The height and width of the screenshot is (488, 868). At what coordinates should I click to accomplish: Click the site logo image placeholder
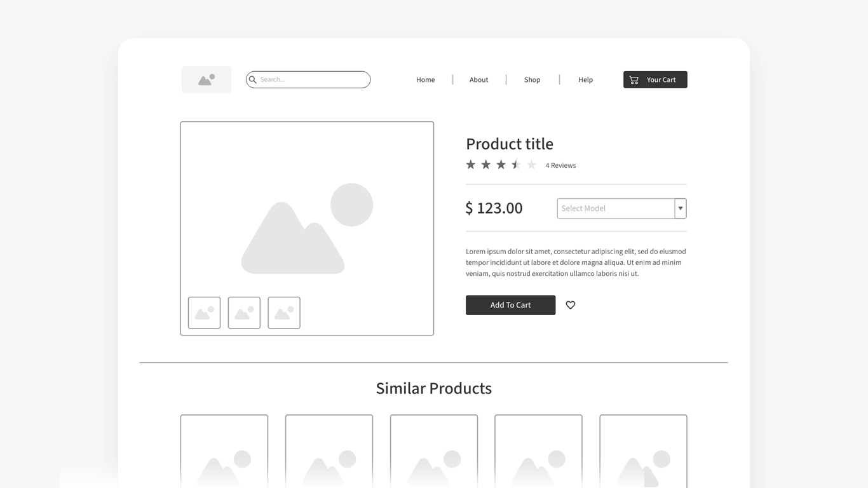point(206,79)
